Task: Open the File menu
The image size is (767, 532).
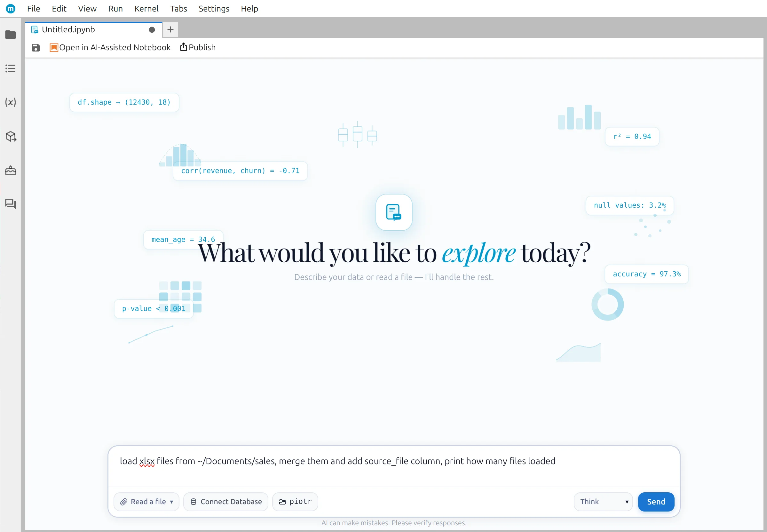Action: 34,9
